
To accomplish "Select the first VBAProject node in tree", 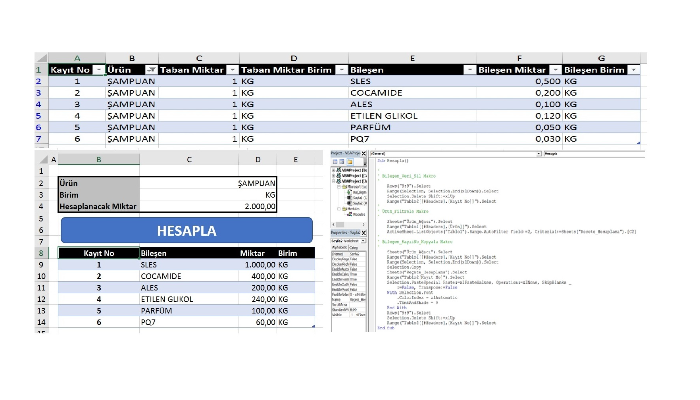I will 351,170.
